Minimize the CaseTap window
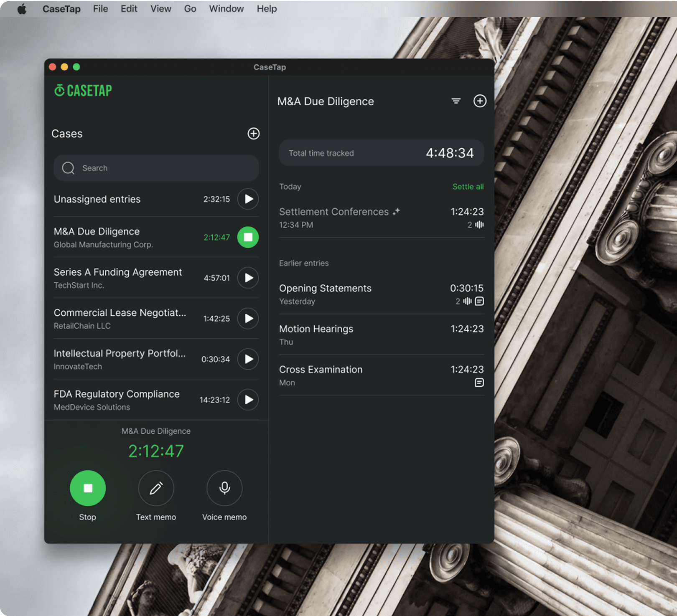 coord(64,67)
